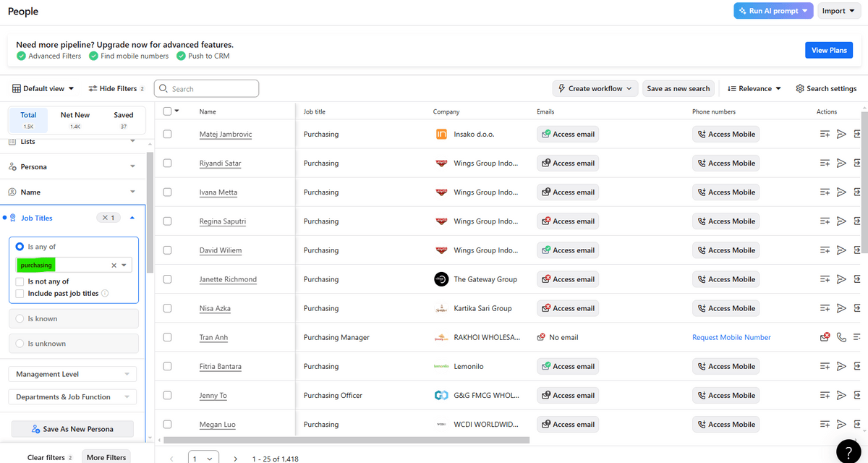The image size is (868, 463).
Task: Clear purchasing value with X icon
Action: (114, 266)
